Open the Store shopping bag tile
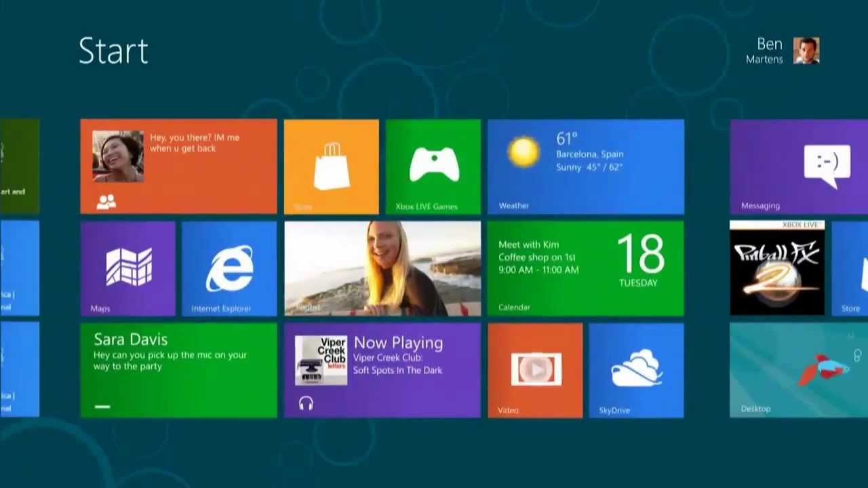 [x=331, y=167]
